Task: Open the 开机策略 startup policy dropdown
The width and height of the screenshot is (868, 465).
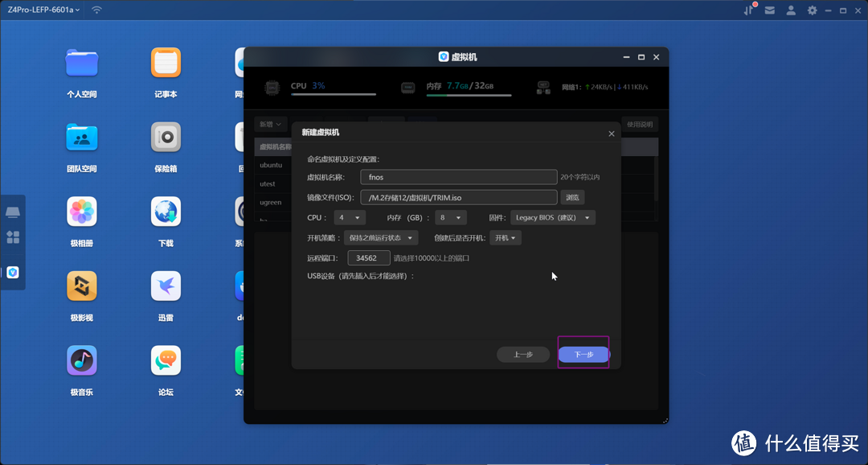Action: [381, 237]
